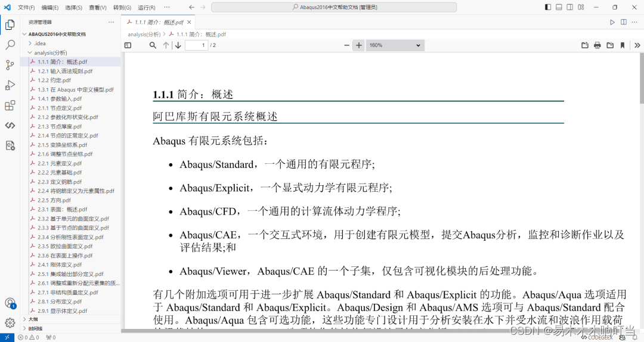This screenshot has width=644, height=342.
Task: Open the CodeGeeX angle-brackets sidebar icon
Action: [x=10, y=125]
